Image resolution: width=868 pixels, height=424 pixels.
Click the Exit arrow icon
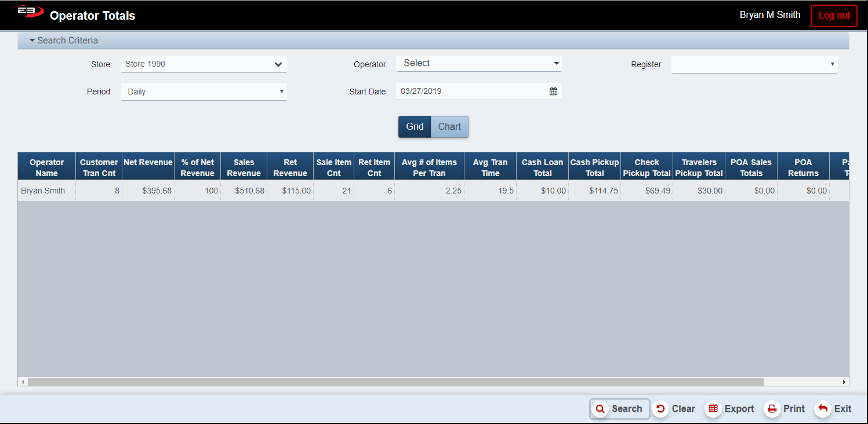822,409
